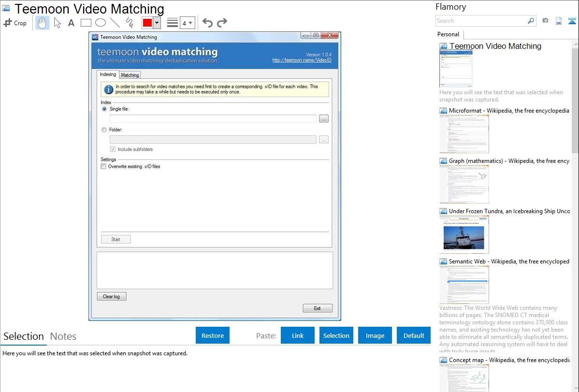The image size is (579, 392).
Task: Click the Folder path input field
Action: pos(213,139)
